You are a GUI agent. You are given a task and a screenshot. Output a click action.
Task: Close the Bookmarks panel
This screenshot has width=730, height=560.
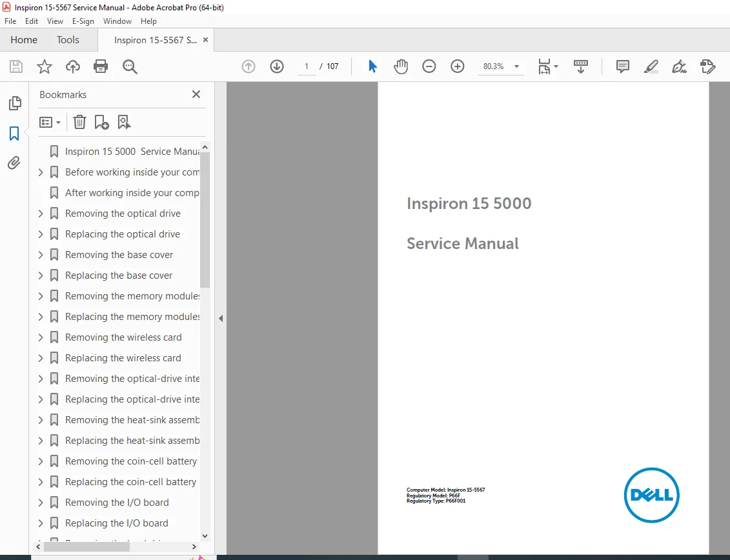pos(196,94)
